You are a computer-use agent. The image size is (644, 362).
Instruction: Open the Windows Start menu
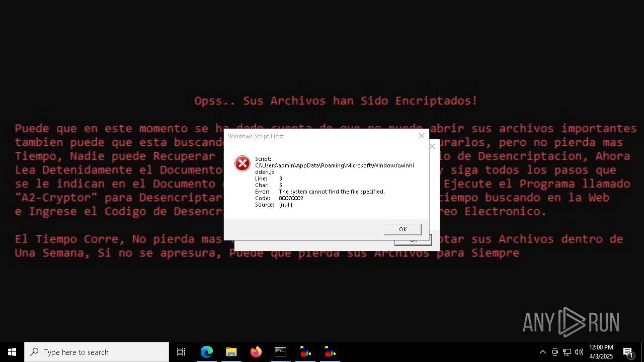click(x=12, y=352)
